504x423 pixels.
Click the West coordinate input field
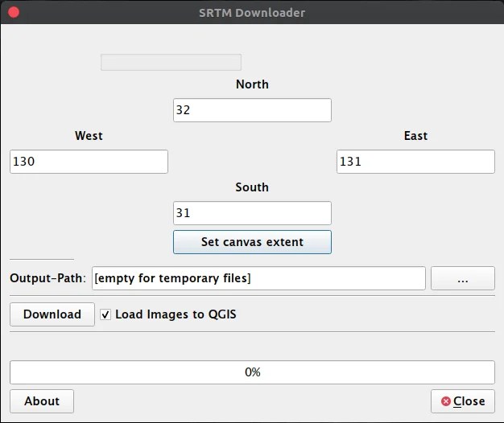click(x=89, y=162)
